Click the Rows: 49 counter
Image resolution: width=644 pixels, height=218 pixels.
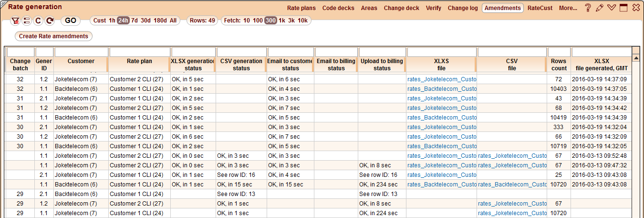pos(202,21)
